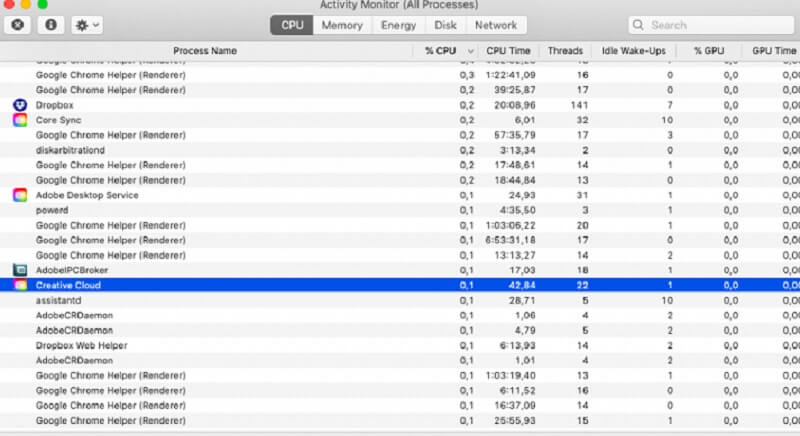This screenshot has width=800, height=436.
Task: Click CPU time 20:08,96 in Dropbox row
Action: [515, 105]
